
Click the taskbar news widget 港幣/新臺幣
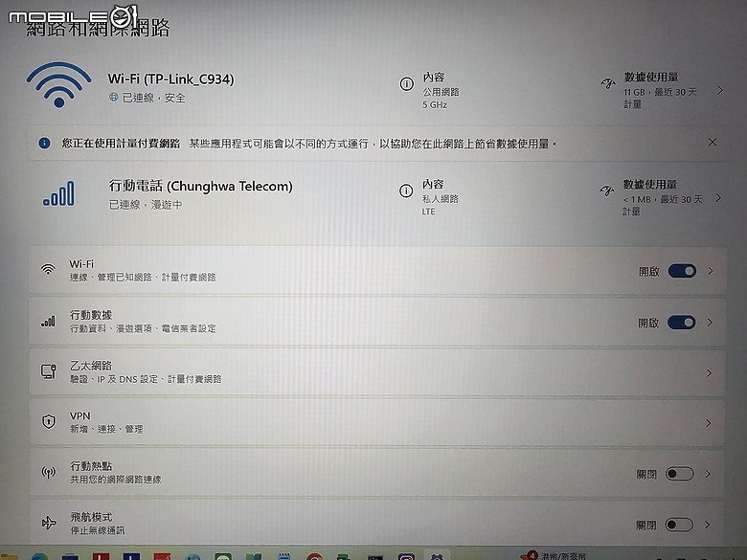pyautogui.click(x=555, y=555)
